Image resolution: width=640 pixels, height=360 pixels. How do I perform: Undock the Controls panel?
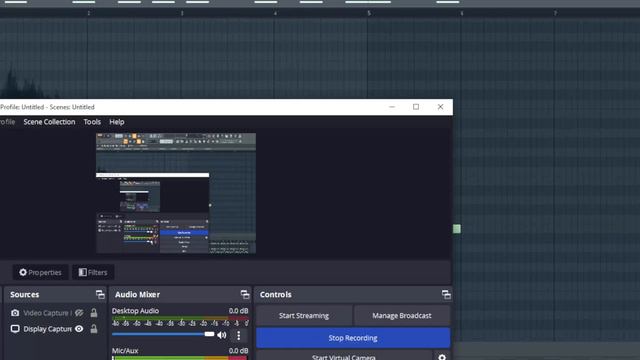click(446, 294)
